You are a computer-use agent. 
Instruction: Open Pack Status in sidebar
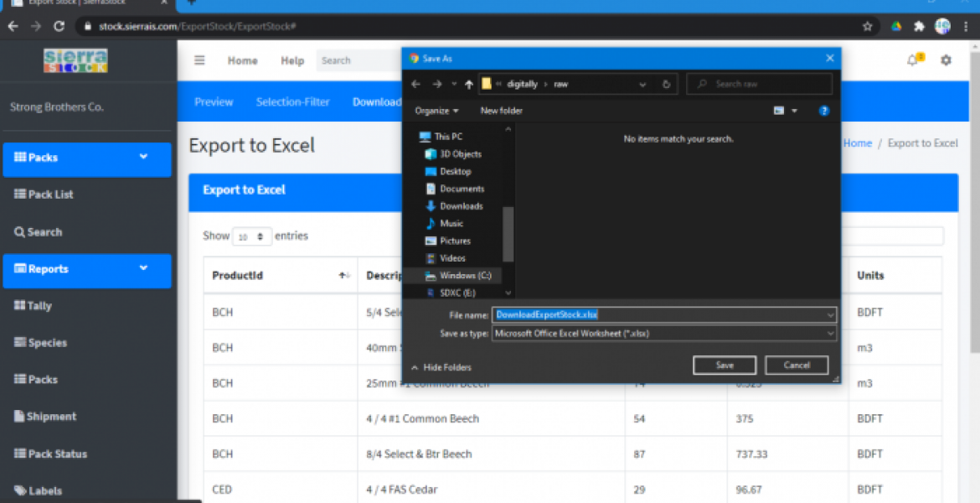pyautogui.click(x=50, y=454)
